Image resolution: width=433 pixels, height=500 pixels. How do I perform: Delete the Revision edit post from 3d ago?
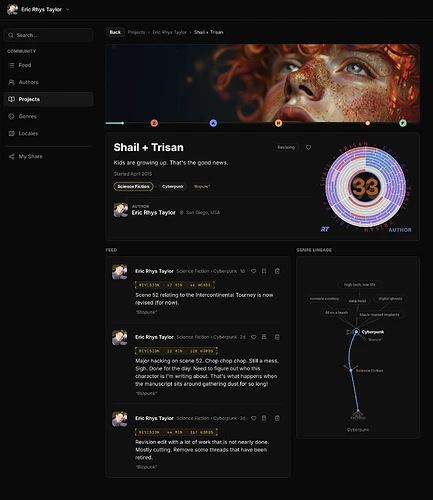click(277, 418)
